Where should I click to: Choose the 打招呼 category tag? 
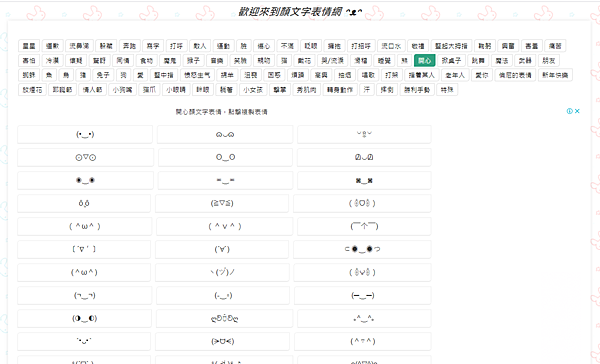tap(361, 46)
